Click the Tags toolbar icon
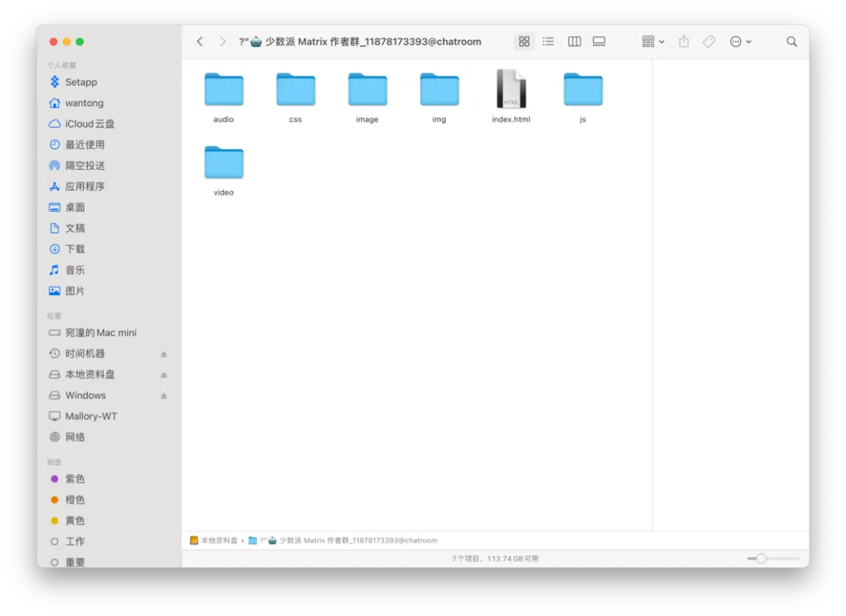The image size is (846, 616). click(x=708, y=41)
